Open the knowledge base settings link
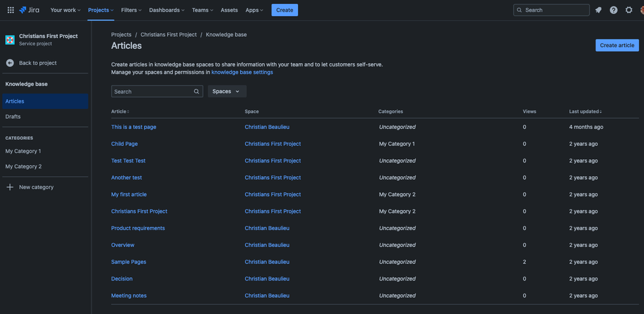 (242, 72)
